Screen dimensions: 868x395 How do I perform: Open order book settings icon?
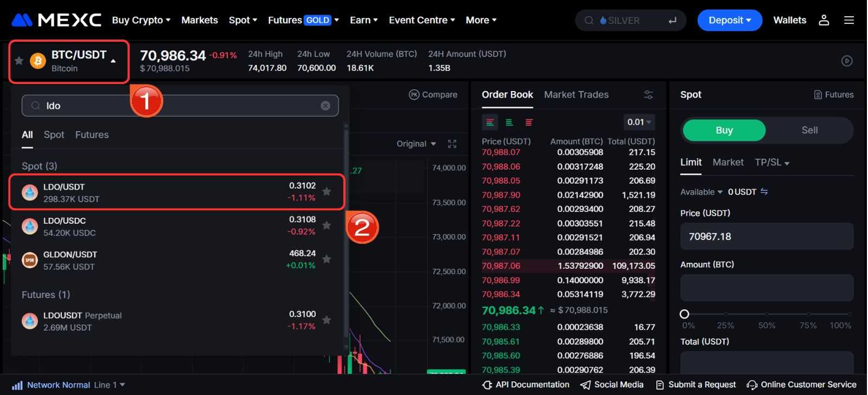coord(648,95)
